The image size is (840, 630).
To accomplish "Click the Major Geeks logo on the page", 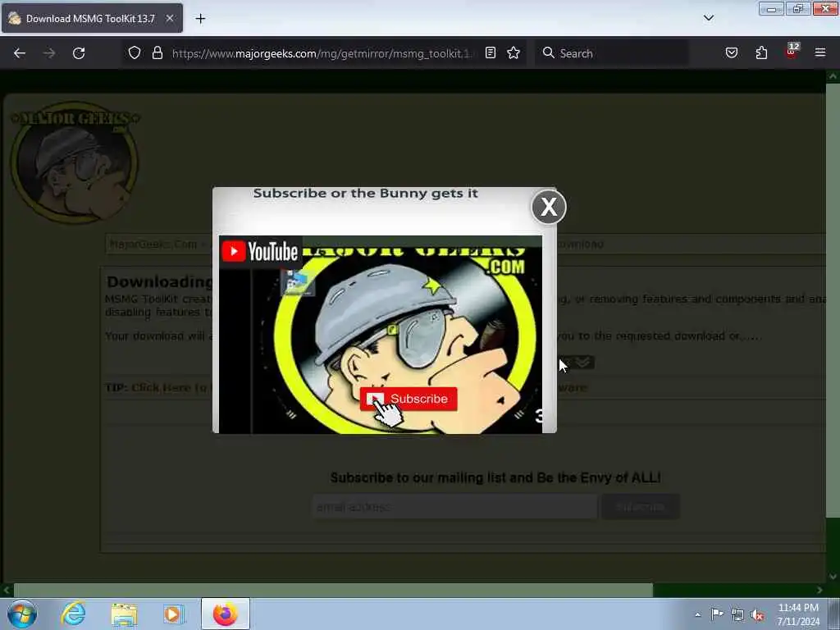I will pos(75,162).
